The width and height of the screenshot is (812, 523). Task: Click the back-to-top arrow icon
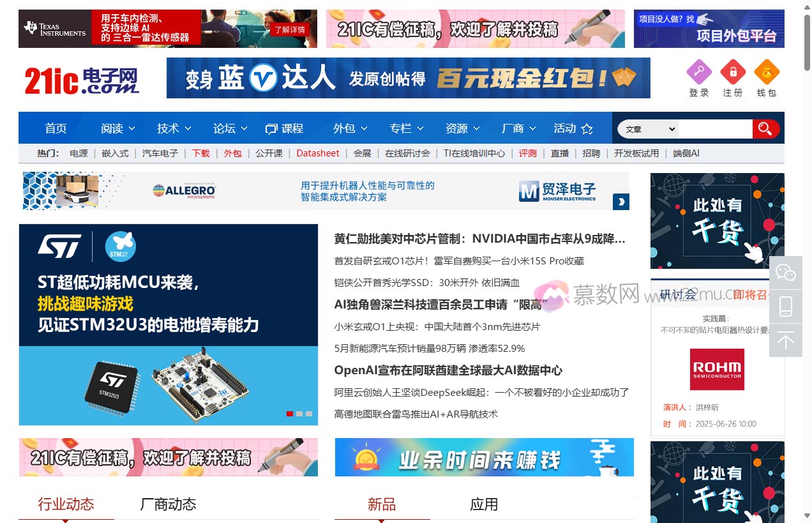point(785,339)
